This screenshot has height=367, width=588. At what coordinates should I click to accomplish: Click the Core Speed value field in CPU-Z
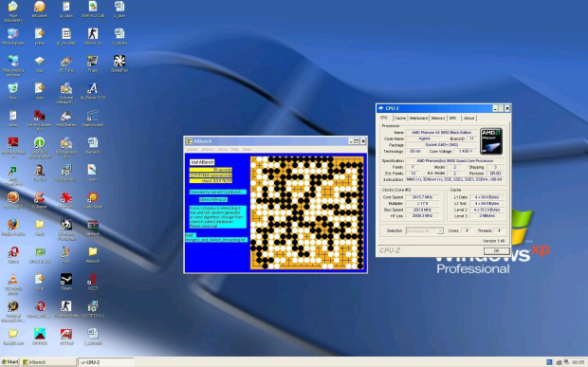pyautogui.click(x=423, y=197)
